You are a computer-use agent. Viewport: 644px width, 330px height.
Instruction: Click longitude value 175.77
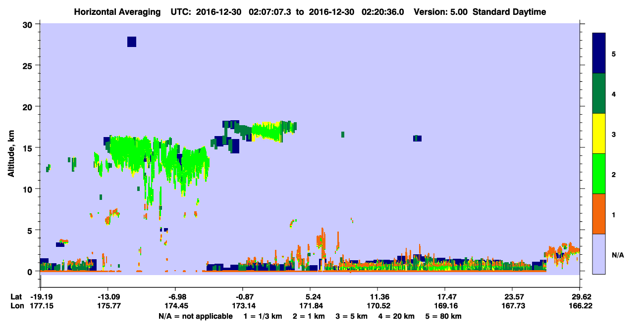coord(108,306)
